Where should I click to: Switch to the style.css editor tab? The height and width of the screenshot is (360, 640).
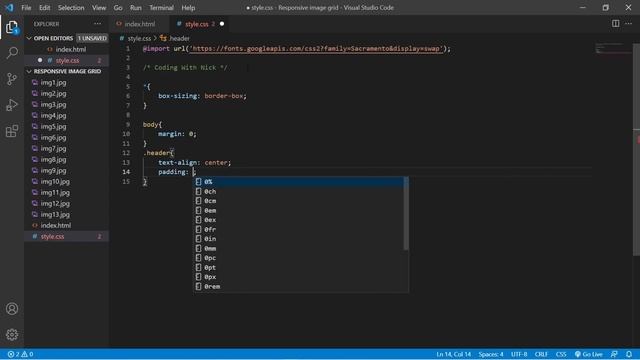(x=200, y=24)
